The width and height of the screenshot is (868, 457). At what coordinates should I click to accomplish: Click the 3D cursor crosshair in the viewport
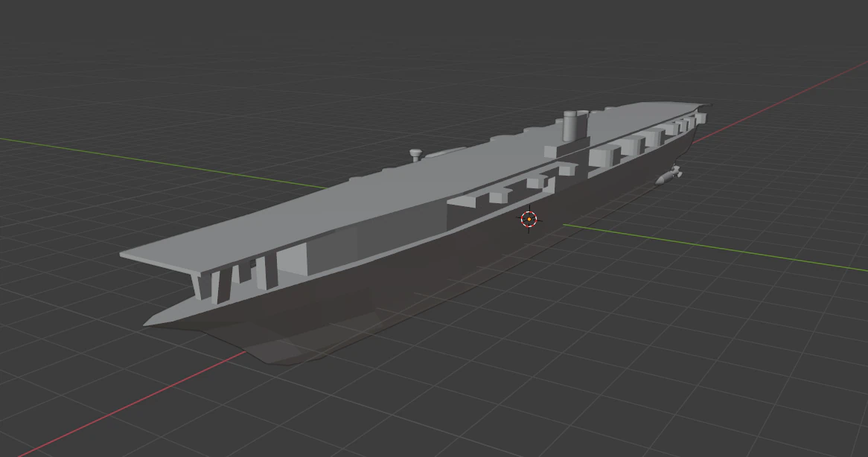[x=529, y=219]
